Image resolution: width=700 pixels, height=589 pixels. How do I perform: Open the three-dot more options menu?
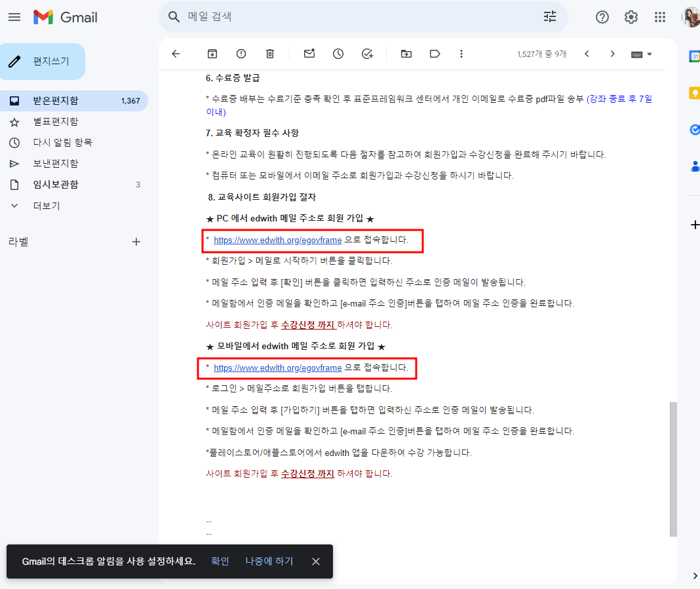tap(461, 54)
